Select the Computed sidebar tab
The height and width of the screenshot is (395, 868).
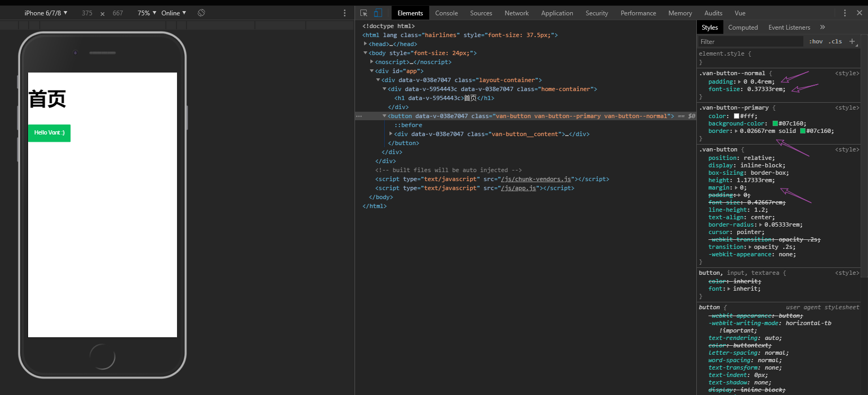click(x=743, y=28)
